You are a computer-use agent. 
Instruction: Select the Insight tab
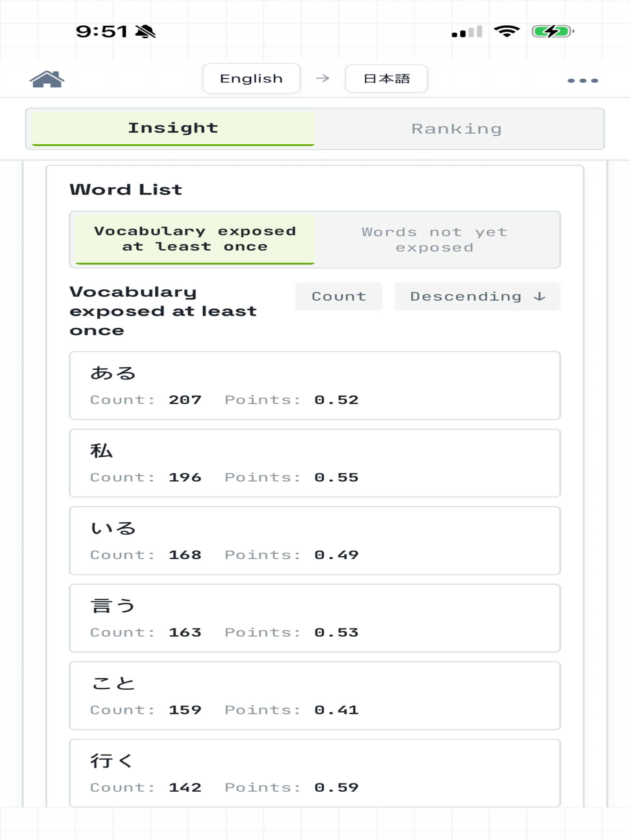click(173, 128)
